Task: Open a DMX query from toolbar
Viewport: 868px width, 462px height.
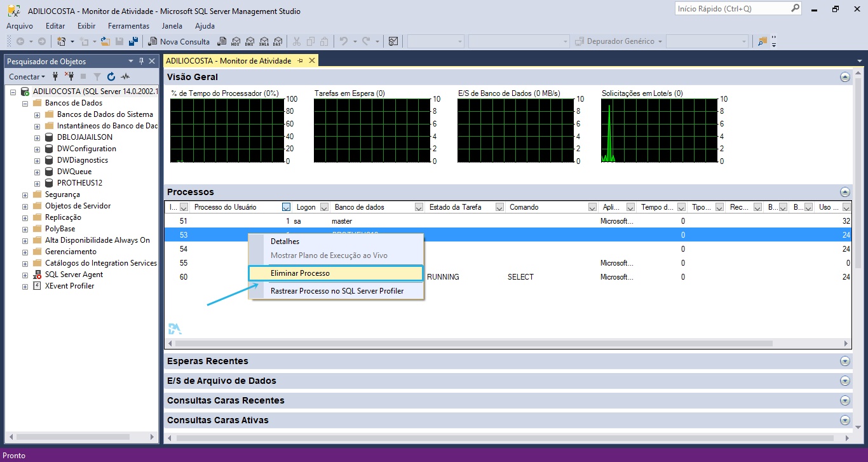Action: point(249,41)
